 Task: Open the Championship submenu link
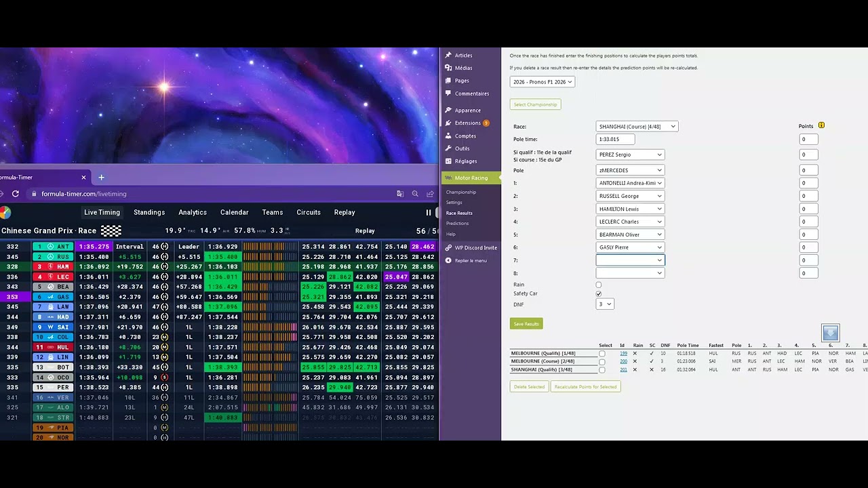coord(461,192)
